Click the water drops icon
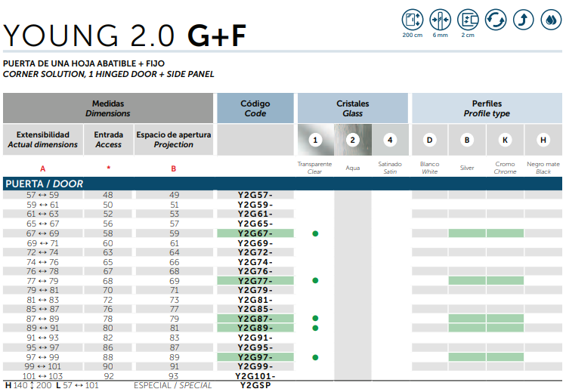 pos(549,20)
